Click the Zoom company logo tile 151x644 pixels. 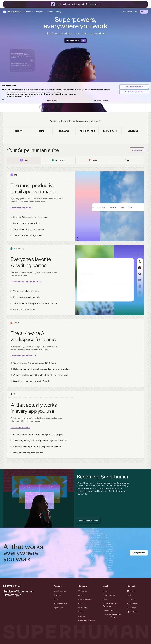pyautogui.click(x=18, y=131)
